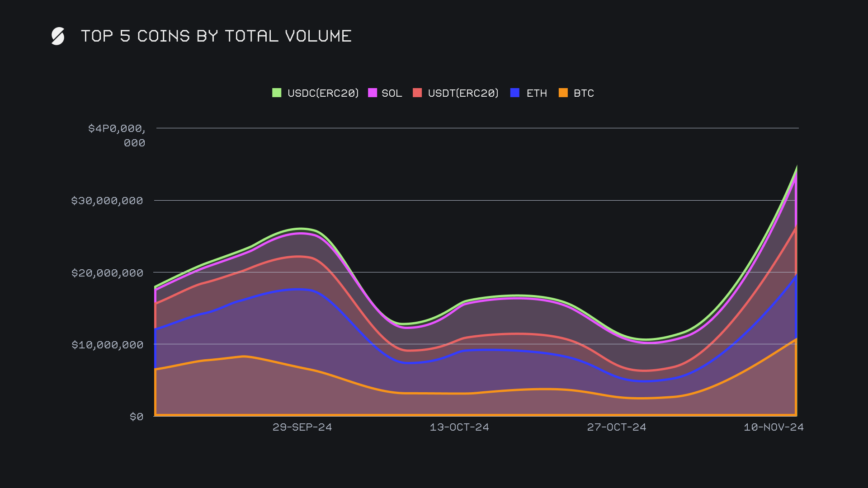Click the green USDC(ERC20) legend swatch

coord(277,93)
